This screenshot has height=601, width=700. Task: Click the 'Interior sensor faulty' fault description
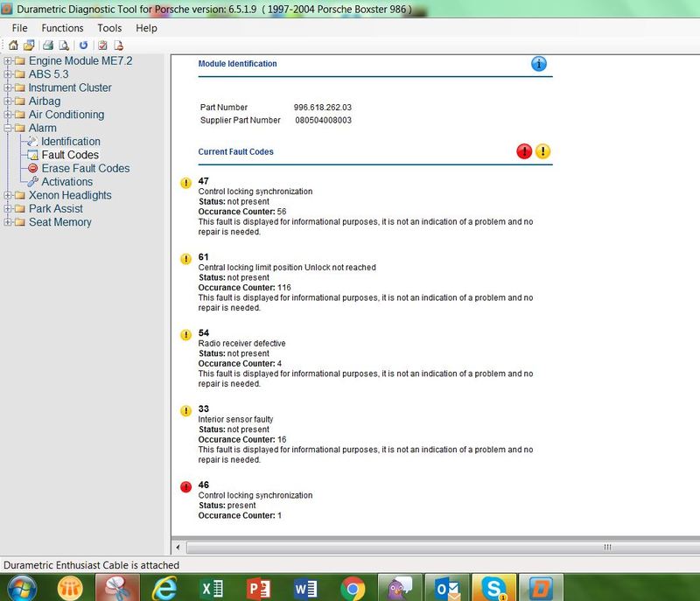pos(235,419)
